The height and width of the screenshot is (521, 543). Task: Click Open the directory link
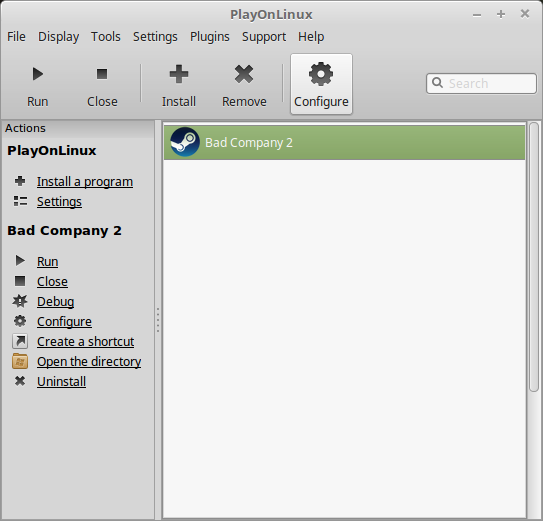pyautogui.click(x=89, y=362)
